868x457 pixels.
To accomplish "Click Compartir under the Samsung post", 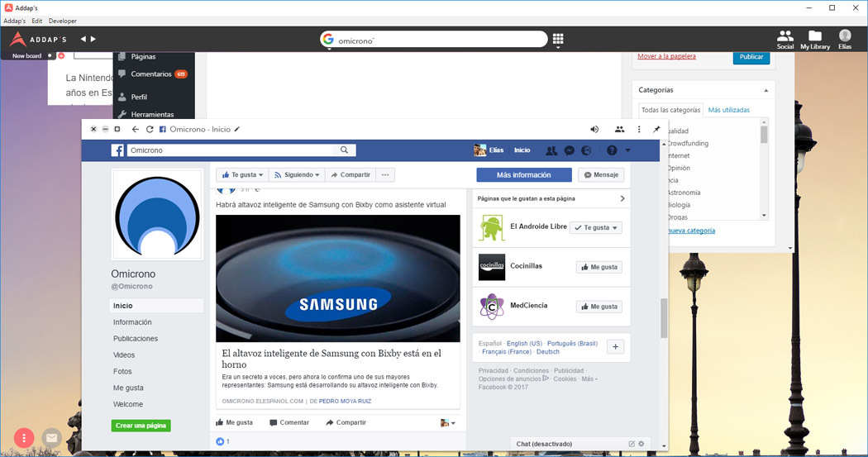I will coord(346,422).
